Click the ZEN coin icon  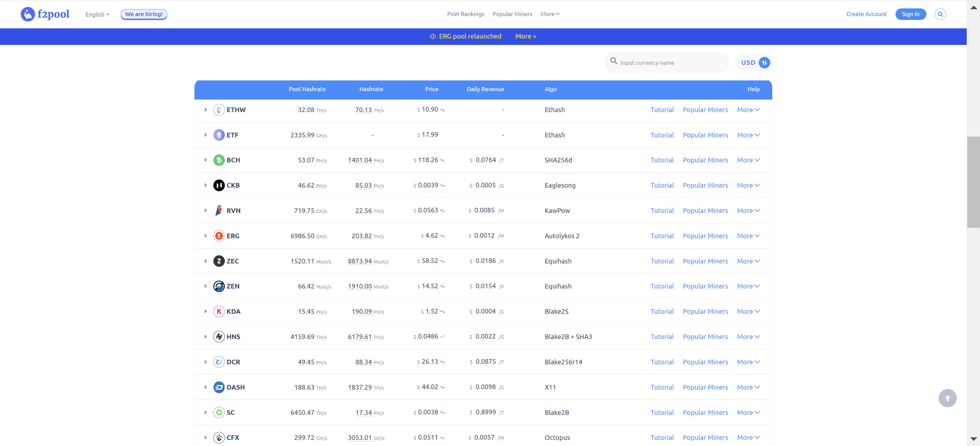[x=219, y=286]
